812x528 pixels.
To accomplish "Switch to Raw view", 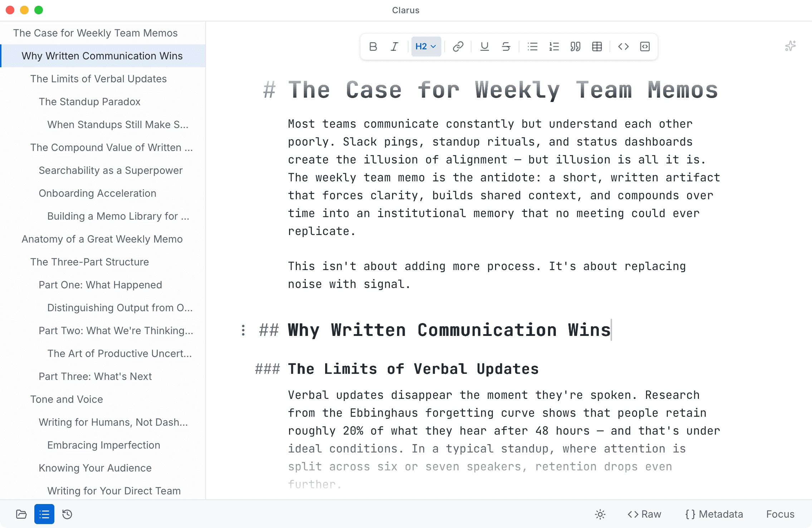I will pyautogui.click(x=645, y=514).
